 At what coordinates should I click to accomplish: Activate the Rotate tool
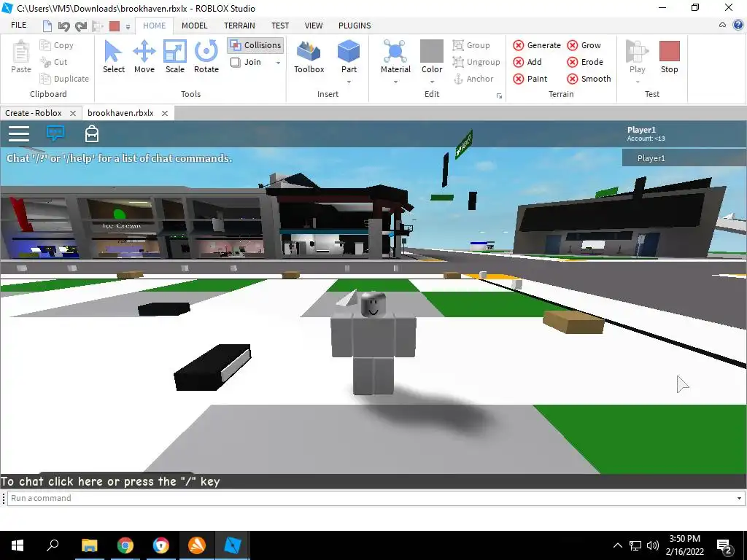206,56
